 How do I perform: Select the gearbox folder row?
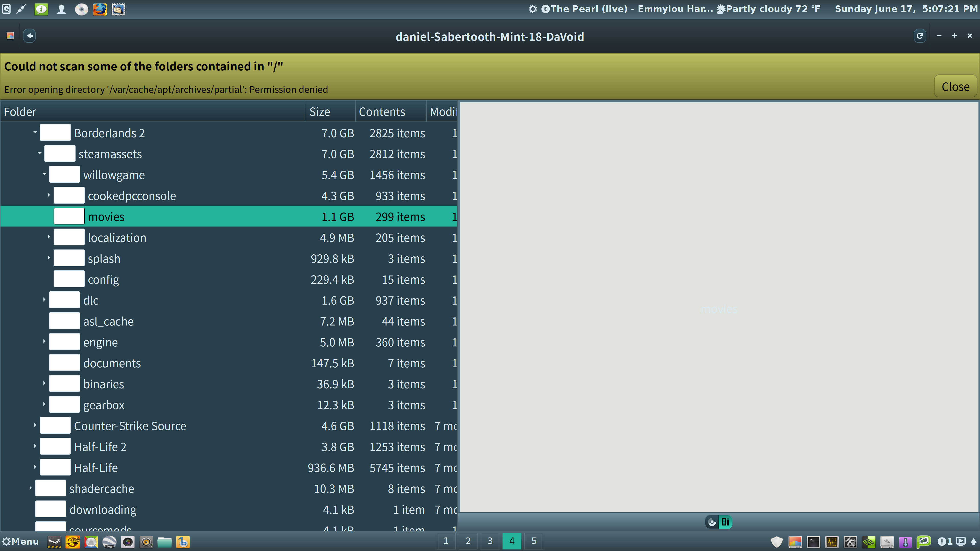pos(229,405)
